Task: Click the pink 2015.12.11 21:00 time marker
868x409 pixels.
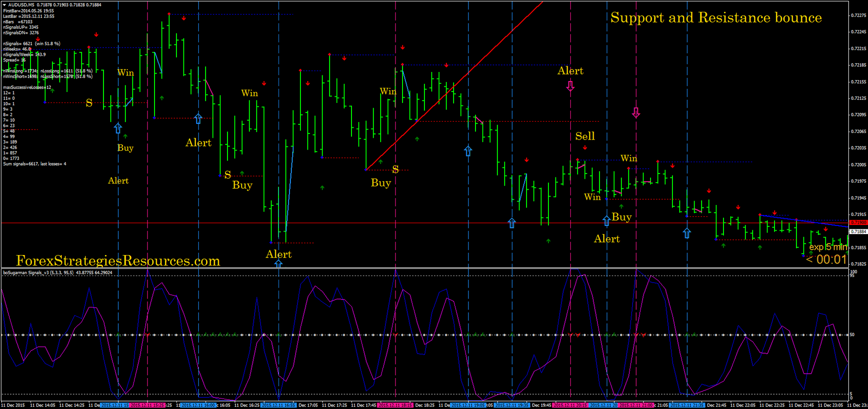Action: [x=636, y=405]
